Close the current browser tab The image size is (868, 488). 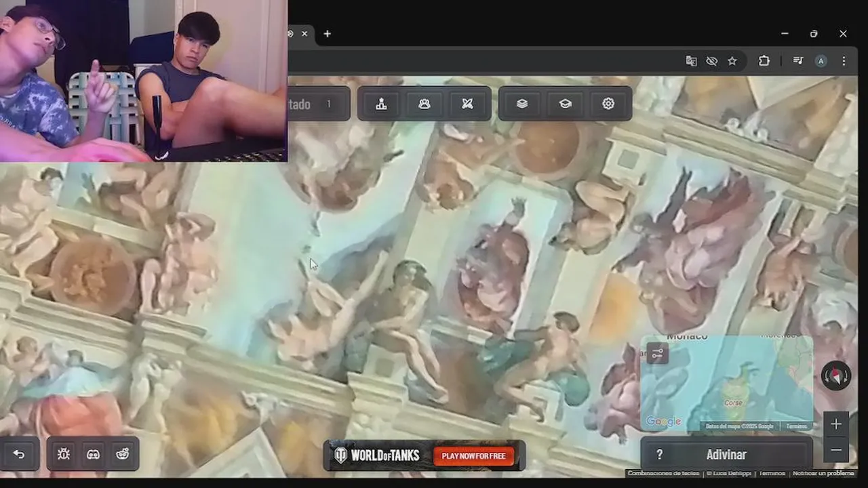304,34
